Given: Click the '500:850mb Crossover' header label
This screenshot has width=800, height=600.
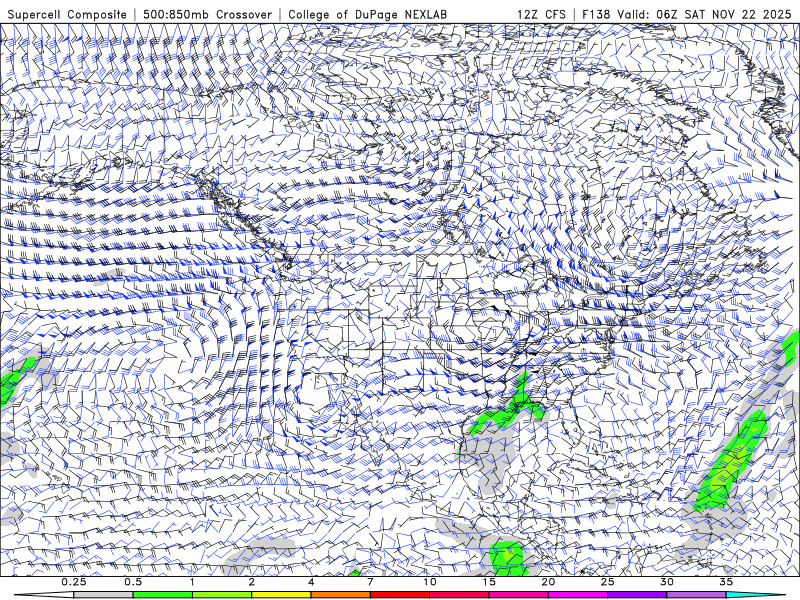Looking at the screenshot, I should tap(208, 14).
